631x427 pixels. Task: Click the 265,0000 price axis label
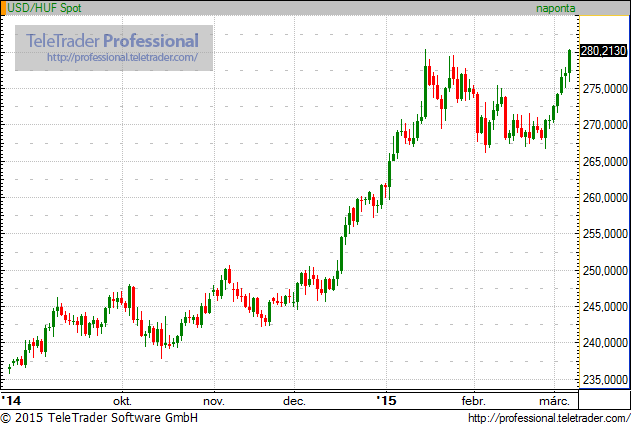point(605,161)
